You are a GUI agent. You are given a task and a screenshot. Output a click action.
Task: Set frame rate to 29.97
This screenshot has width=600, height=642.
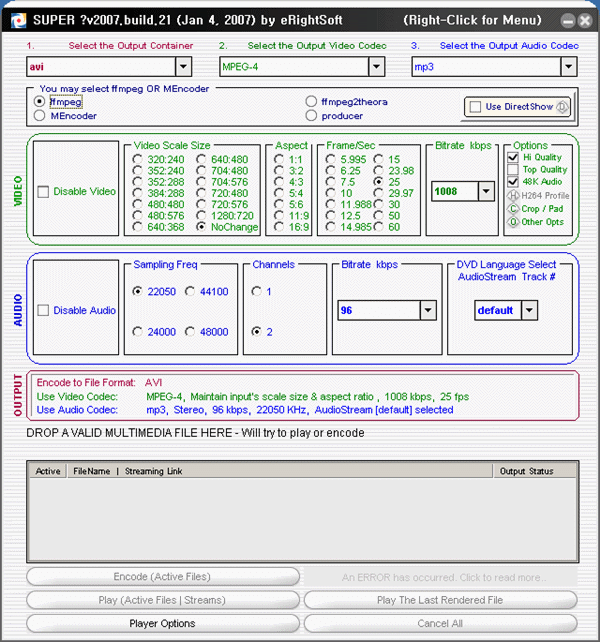click(378, 193)
